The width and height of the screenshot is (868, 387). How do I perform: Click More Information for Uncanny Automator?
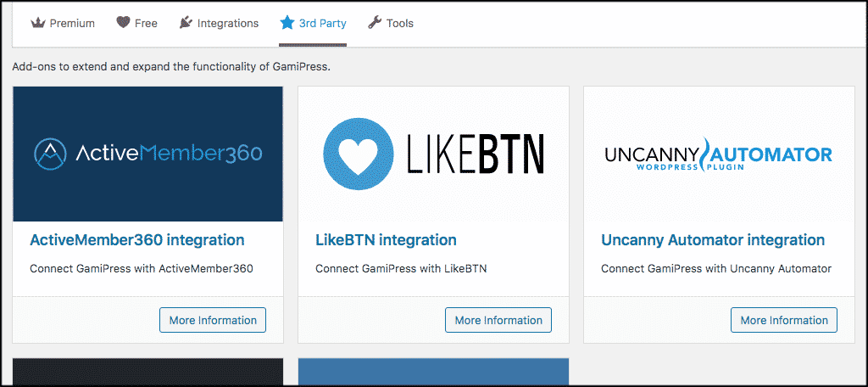pyautogui.click(x=784, y=320)
